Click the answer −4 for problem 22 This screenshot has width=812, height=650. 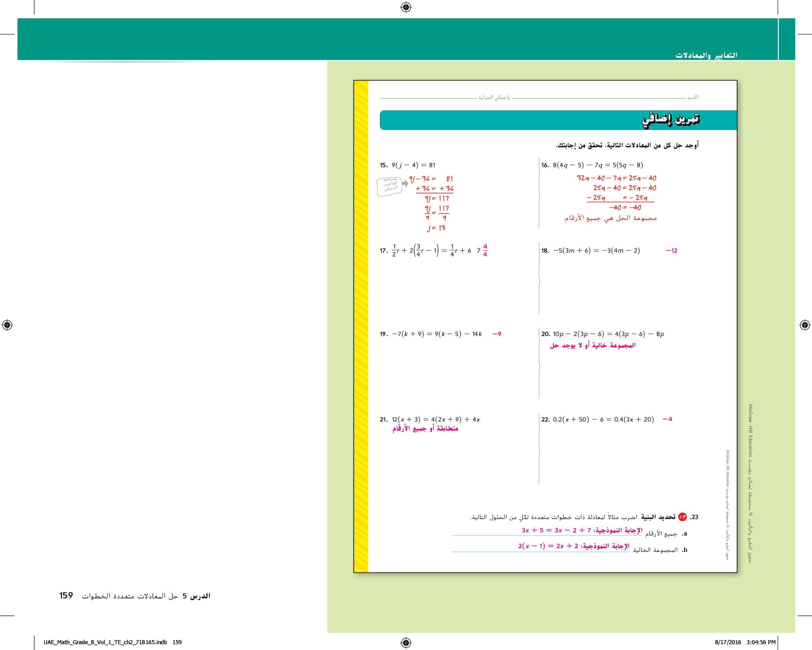click(667, 419)
